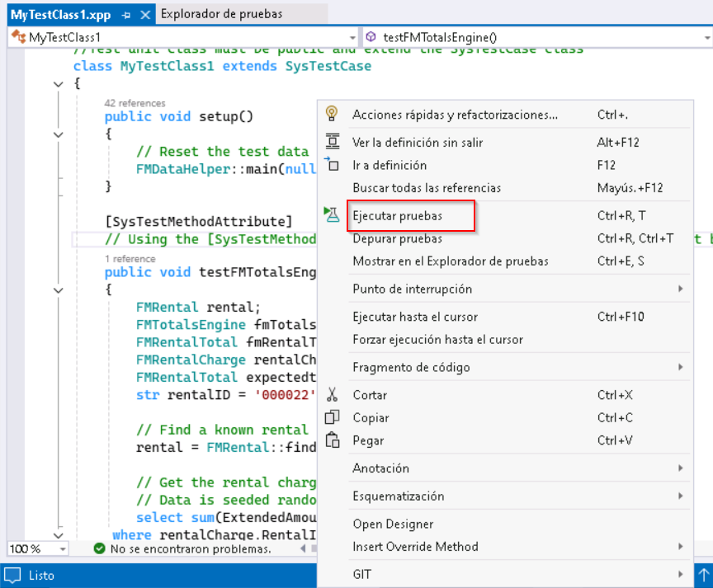Click the Find a known rental comment
This screenshot has height=588, width=713.
pos(222,430)
